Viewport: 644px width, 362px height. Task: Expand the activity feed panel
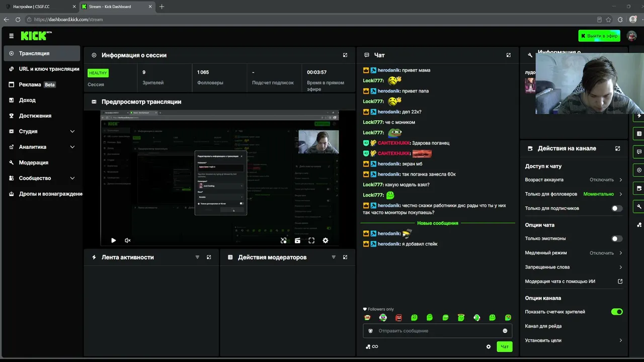click(x=209, y=257)
